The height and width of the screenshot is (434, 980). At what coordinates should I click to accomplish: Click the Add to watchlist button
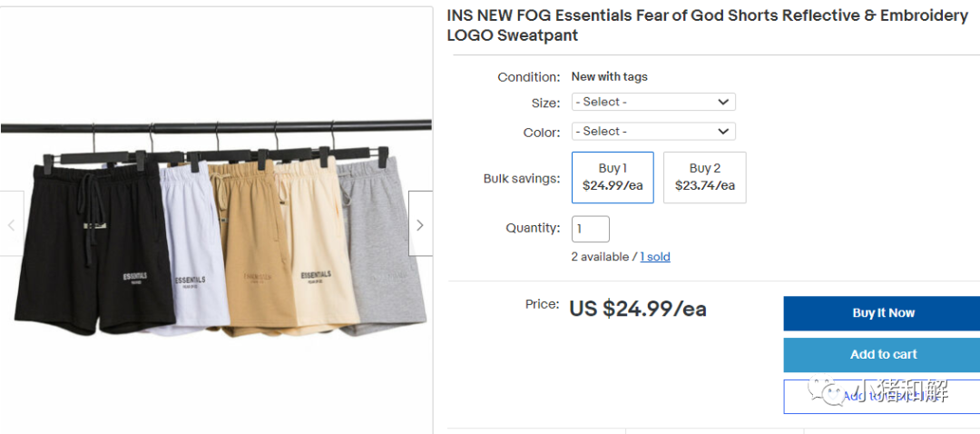point(882,396)
